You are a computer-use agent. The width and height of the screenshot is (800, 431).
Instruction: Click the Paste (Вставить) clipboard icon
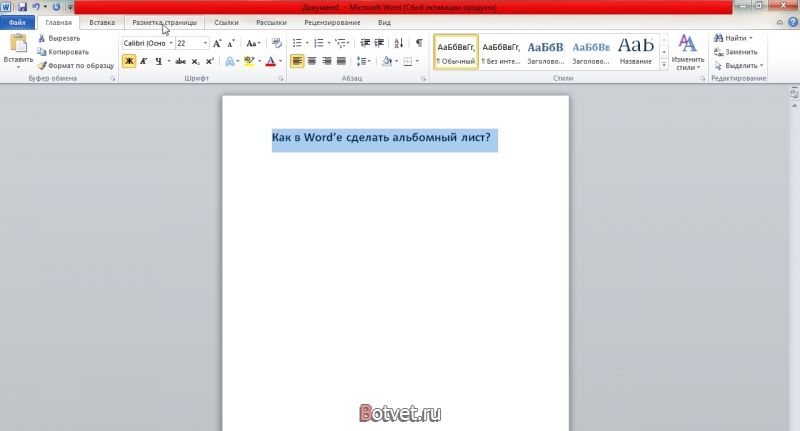[x=18, y=44]
